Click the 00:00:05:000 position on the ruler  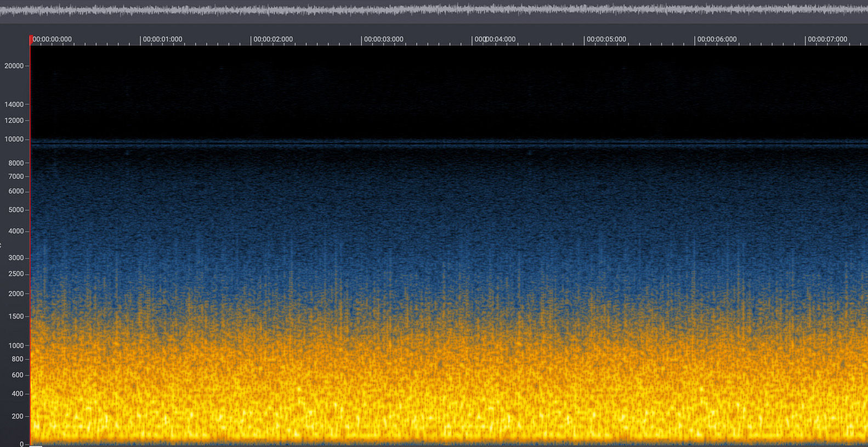pos(606,39)
